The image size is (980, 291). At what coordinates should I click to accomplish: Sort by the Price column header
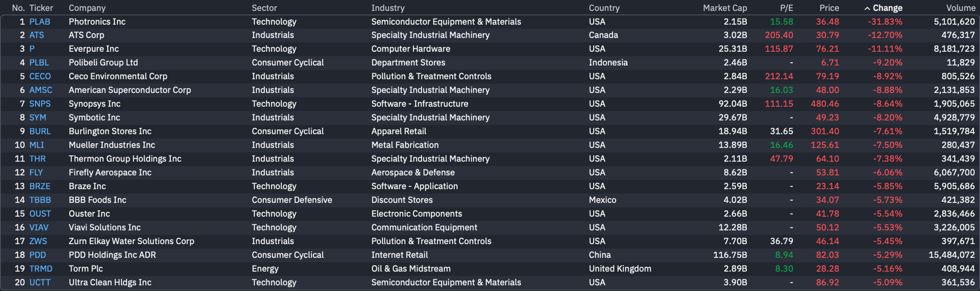[x=829, y=8]
